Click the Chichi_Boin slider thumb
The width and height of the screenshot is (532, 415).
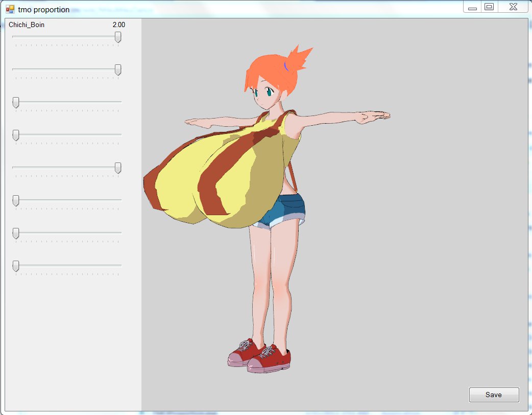coord(118,37)
